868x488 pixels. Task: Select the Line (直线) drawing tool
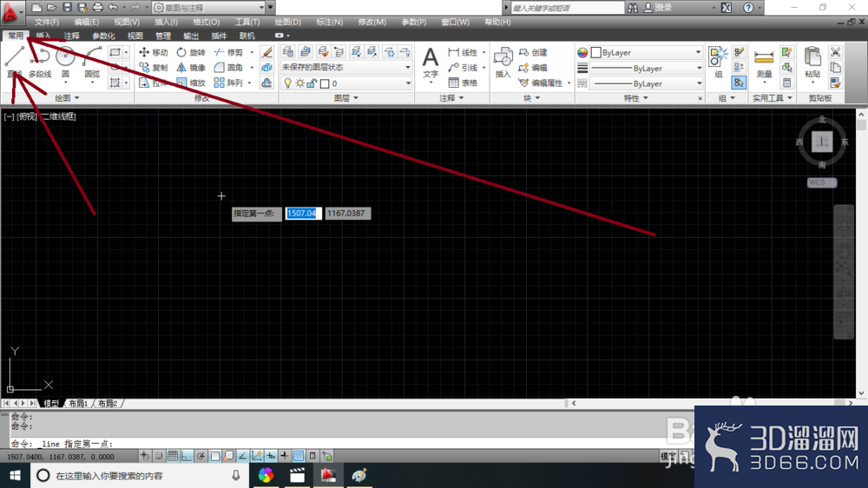[x=15, y=63]
